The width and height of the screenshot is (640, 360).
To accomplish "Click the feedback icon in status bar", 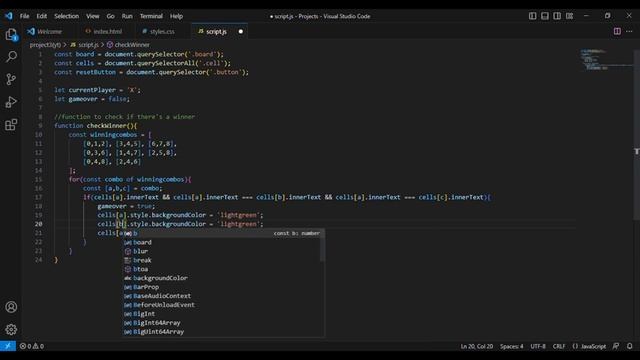I will [616, 346].
